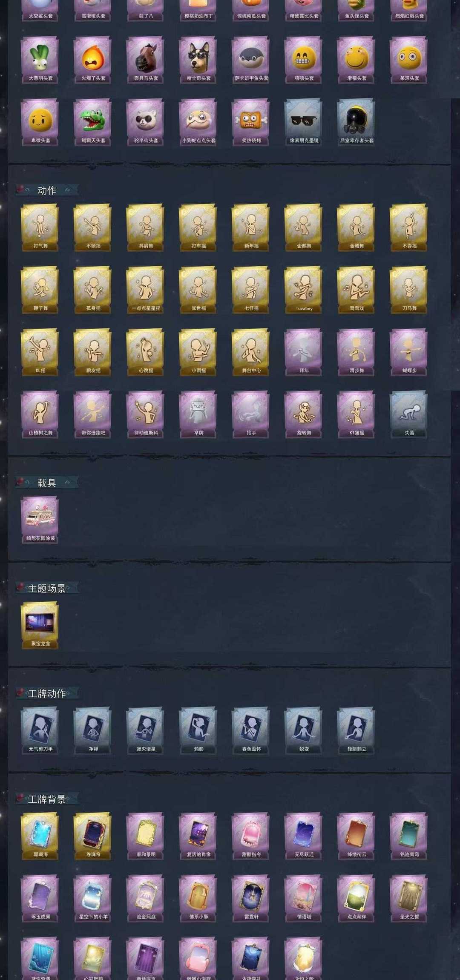Image resolution: width=460 pixels, height=980 pixels.
Task: Pick the 旋转舞 spinning dance action
Action: (x=304, y=414)
